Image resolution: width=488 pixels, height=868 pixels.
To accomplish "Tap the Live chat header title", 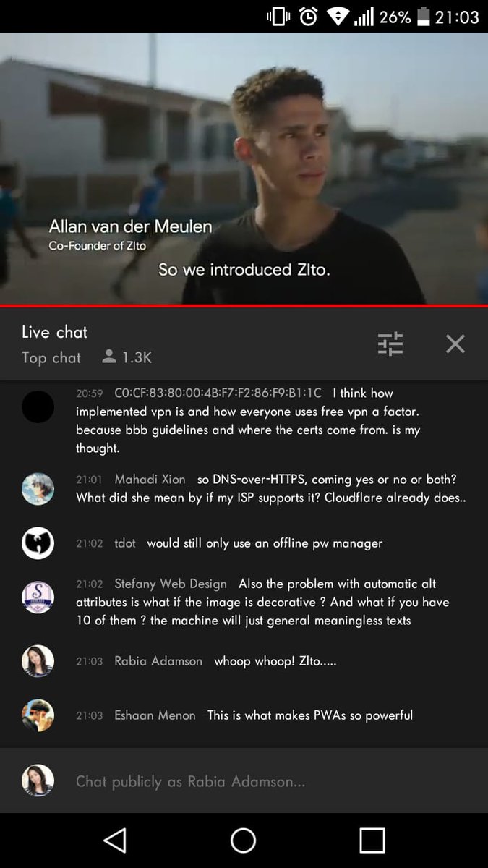I will click(x=54, y=332).
